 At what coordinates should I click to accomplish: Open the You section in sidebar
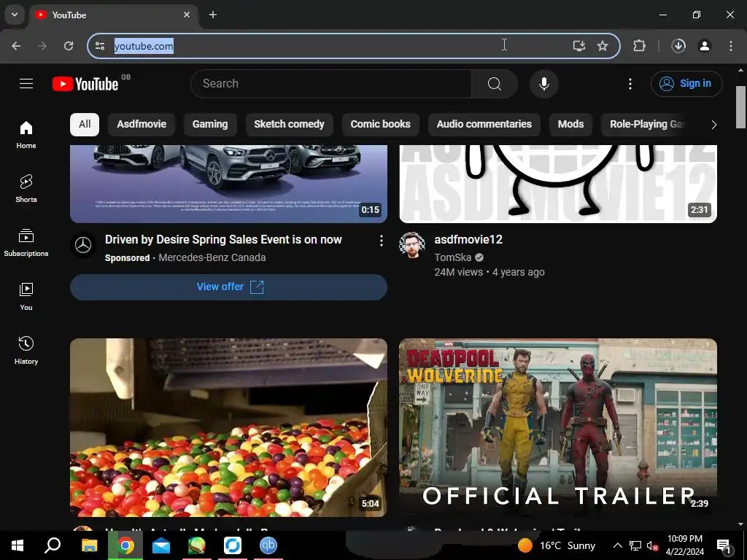[26, 296]
